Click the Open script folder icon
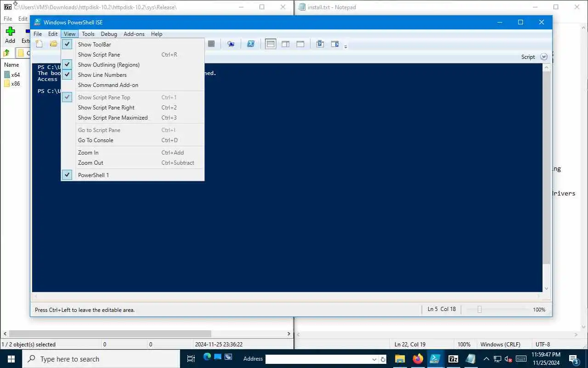The height and width of the screenshot is (368, 588). click(54, 44)
